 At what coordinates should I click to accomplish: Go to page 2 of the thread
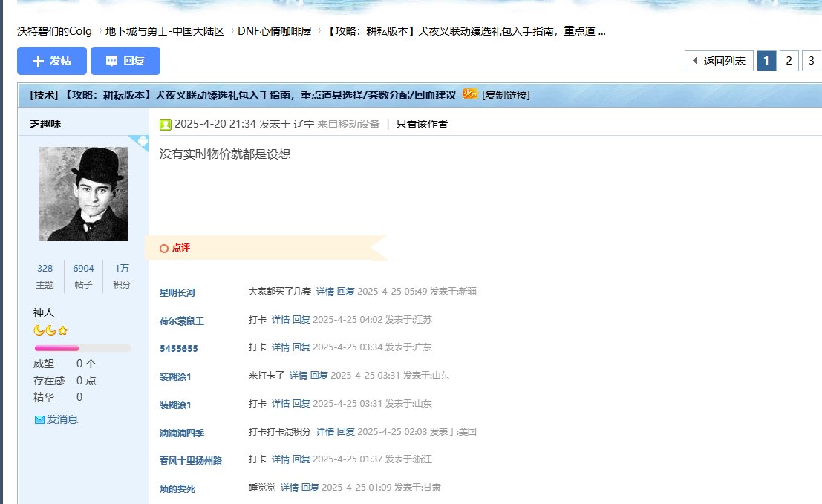click(789, 61)
